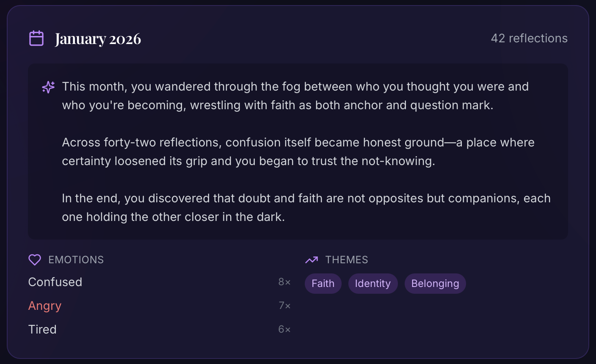Screen dimensions: 596x364
Task: Click the paragraph starting "Across forty-two reflections"
Action: 298,152
